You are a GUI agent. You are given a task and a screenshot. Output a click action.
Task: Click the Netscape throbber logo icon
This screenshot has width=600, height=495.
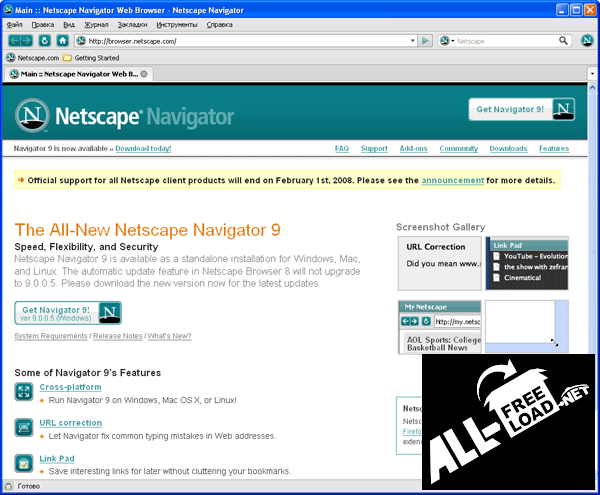click(589, 41)
